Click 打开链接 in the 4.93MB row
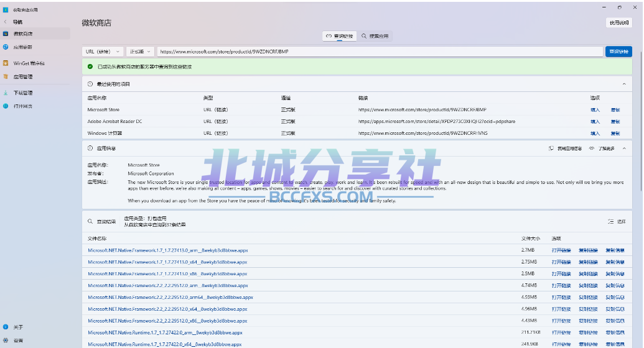The height and width of the screenshot is (348, 644). coord(561,298)
